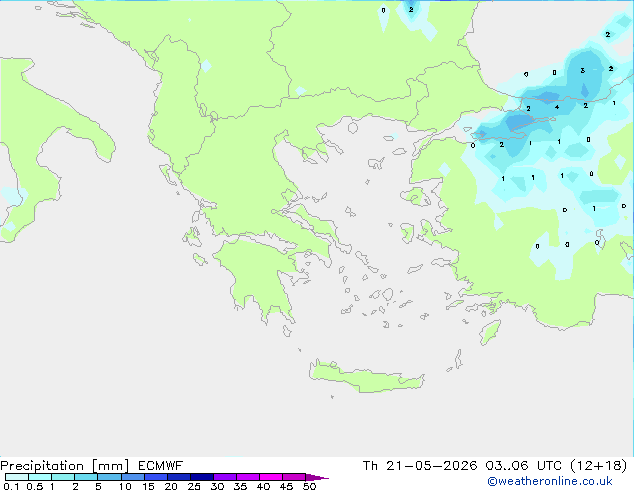Click the 0.5–1 mm legend color swatch
The image size is (634, 490).
tap(40, 477)
